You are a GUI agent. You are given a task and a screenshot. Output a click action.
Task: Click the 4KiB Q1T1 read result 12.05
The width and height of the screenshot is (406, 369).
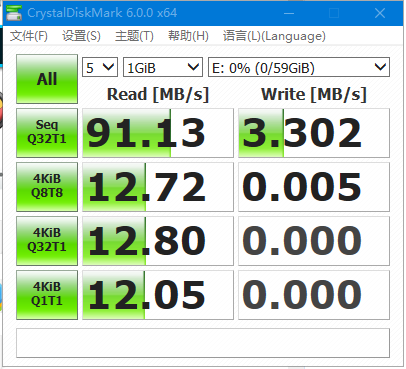pyautogui.click(x=158, y=295)
